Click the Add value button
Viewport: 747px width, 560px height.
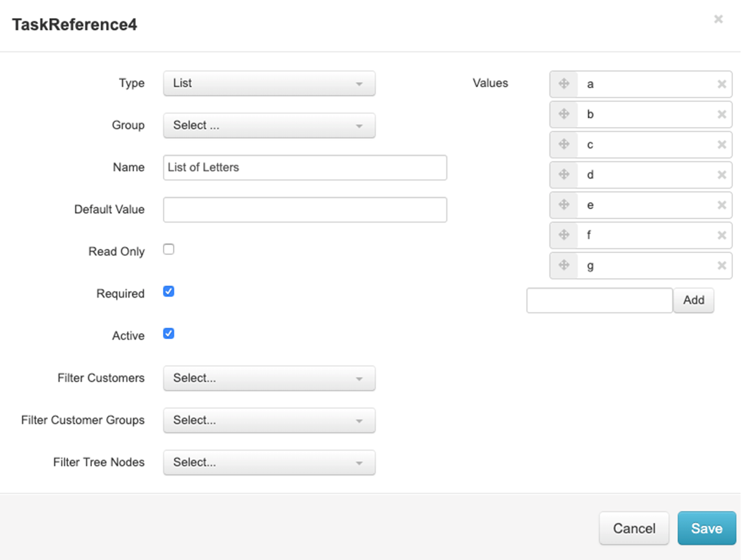693,301
